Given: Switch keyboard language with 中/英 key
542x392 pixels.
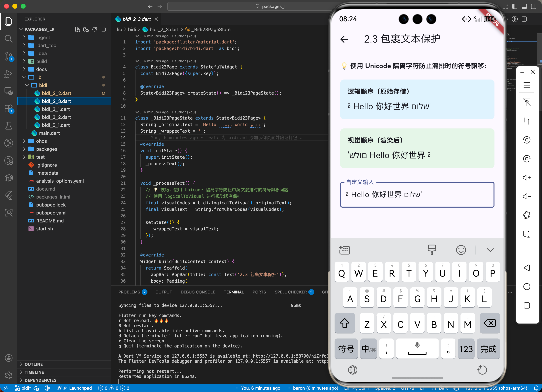Looking at the screenshot, I should pyautogui.click(x=368, y=349).
